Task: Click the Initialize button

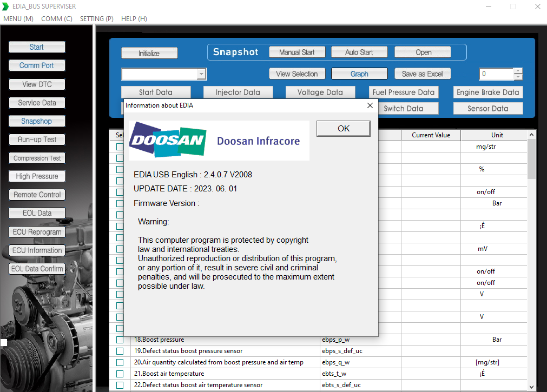Action: point(149,53)
